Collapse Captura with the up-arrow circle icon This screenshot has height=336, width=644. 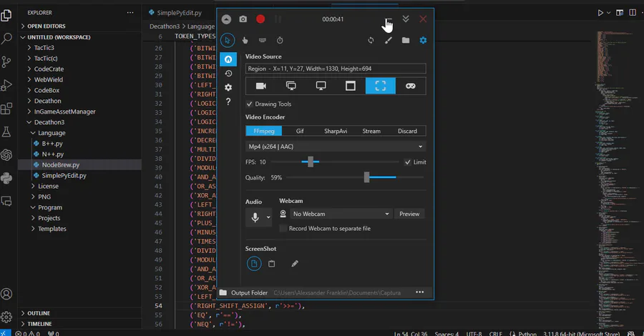(x=226, y=19)
